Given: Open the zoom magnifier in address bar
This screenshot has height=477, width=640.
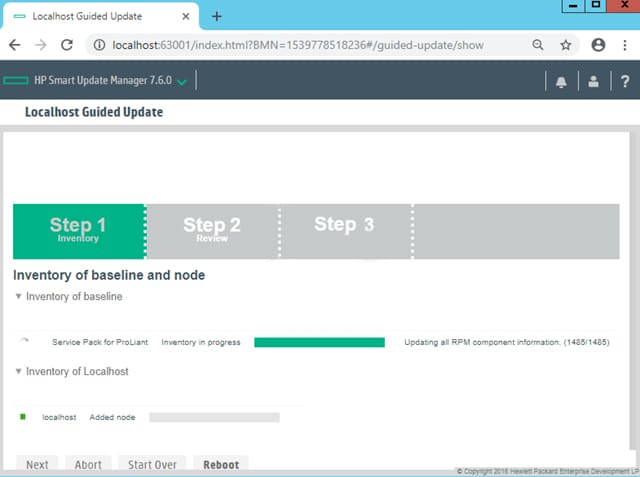Looking at the screenshot, I should point(538,45).
